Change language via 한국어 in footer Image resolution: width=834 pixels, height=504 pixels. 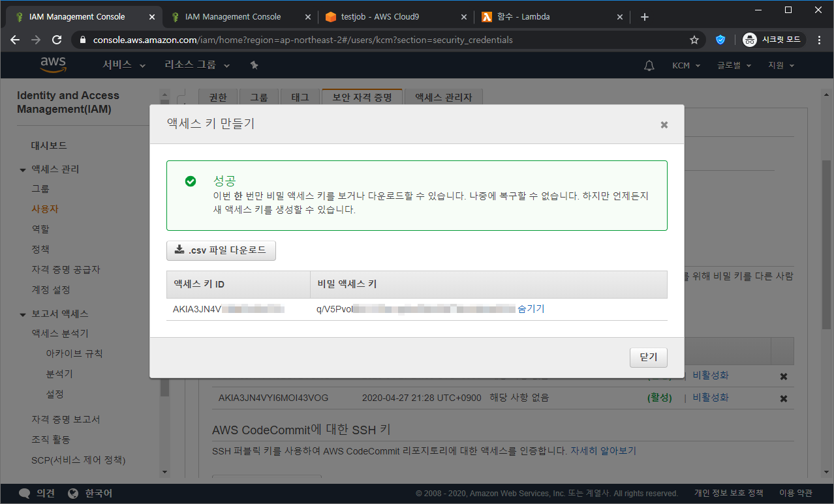click(91, 494)
